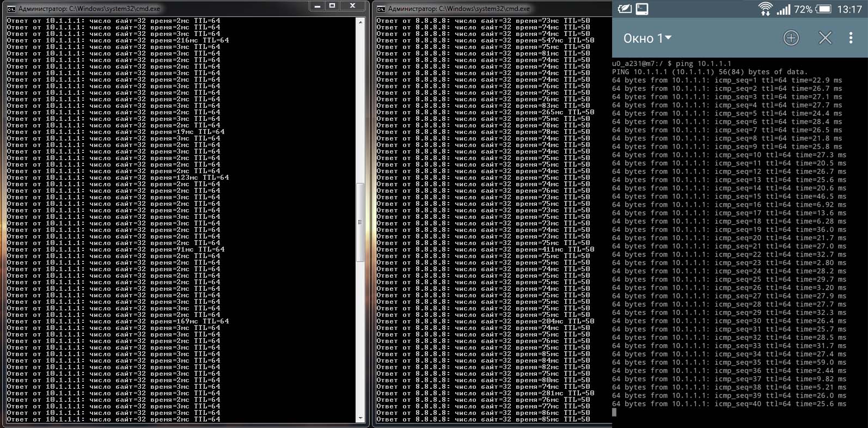
Task: Tap the terminal cursor after icmp_seq=40 line
Action: 614,412
